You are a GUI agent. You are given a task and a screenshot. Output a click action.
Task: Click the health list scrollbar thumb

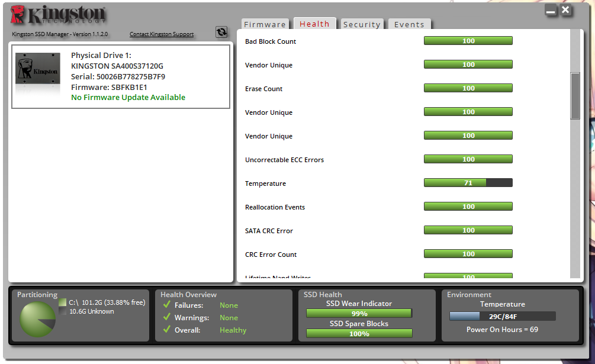click(575, 96)
